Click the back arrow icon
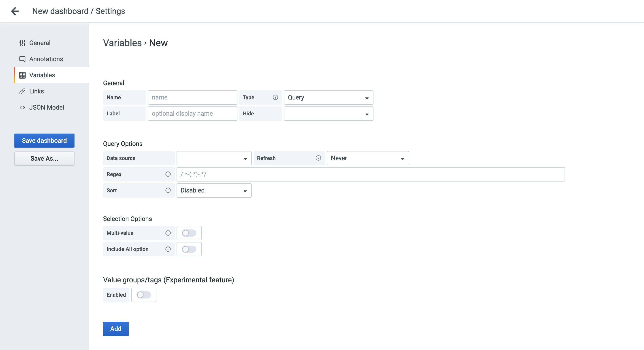 pyautogui.click(x=15, y=11)
